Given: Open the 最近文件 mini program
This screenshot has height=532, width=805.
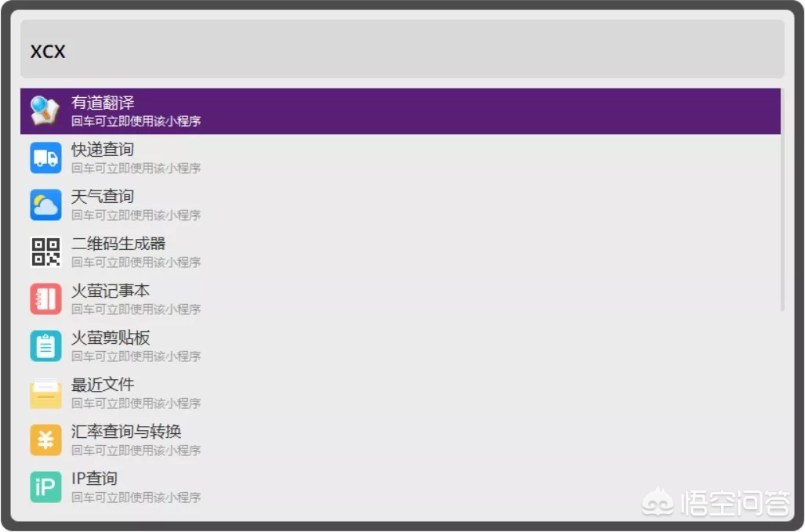Looking at the screenshot, I should [235, 393].
